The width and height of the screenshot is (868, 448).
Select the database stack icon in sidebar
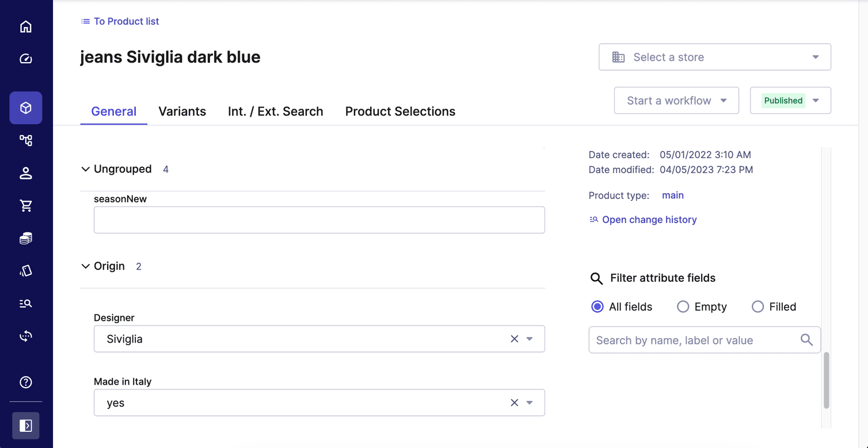click(25, 238)
